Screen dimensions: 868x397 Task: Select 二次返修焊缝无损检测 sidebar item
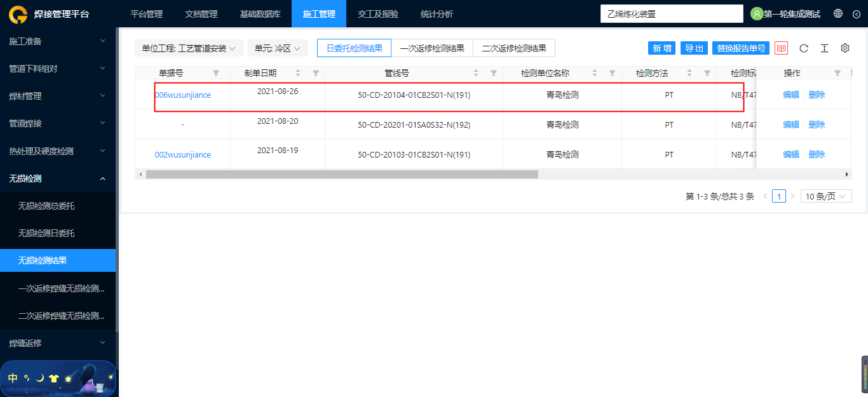coord(58,316)
